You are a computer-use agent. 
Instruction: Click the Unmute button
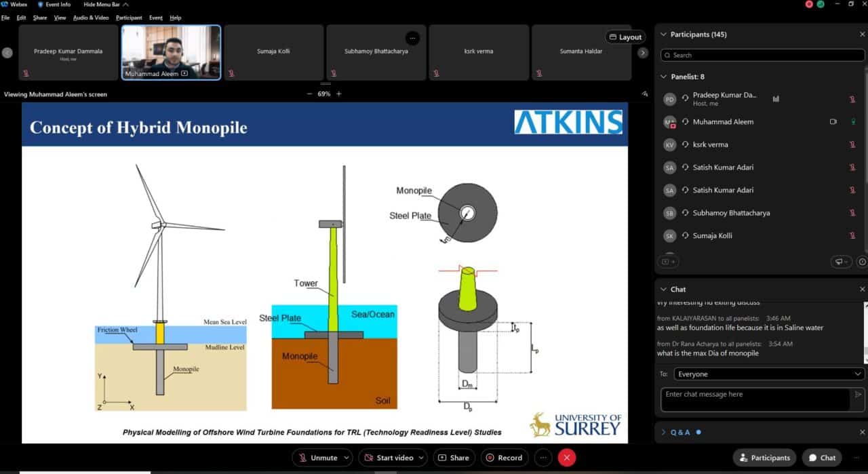click(x=317, y=458)
